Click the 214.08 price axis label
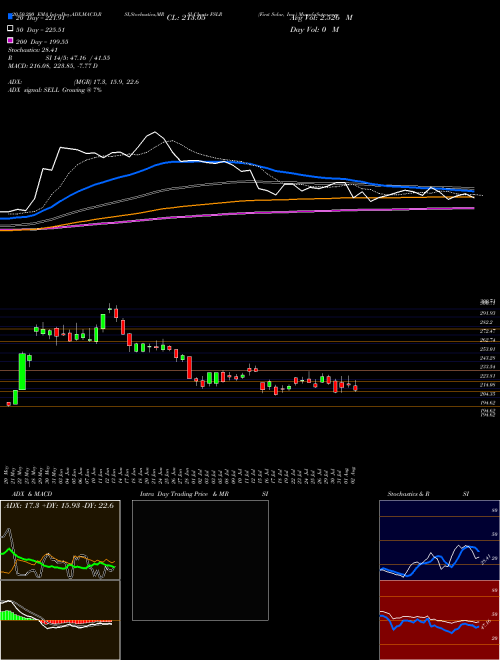The height and width of the screenshot is (660, 500). [x=488, y=385]
